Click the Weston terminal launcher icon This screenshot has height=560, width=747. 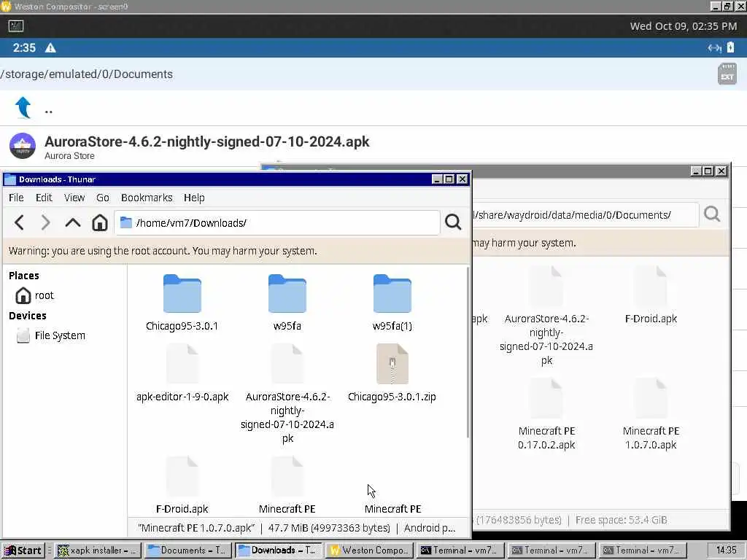pos(16,26)
